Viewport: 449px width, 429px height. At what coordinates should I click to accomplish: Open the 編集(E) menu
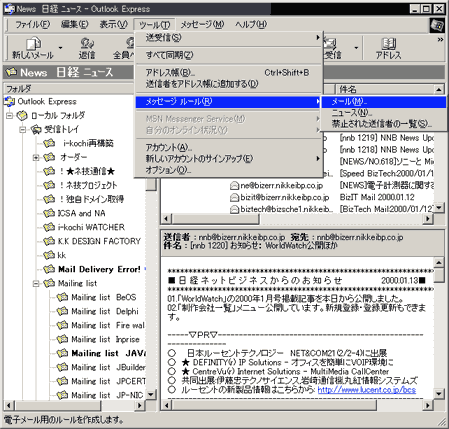pos(75,24)
